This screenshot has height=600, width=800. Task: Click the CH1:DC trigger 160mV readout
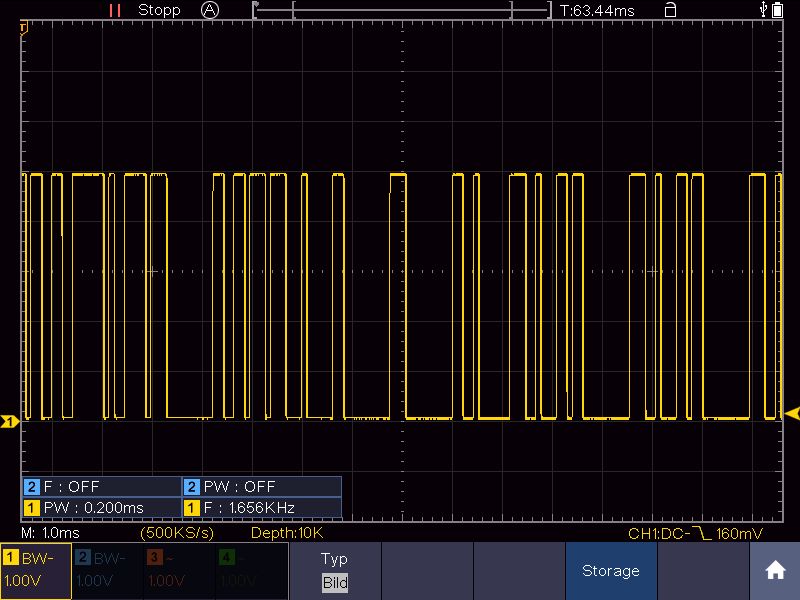(x=695, y=534)
